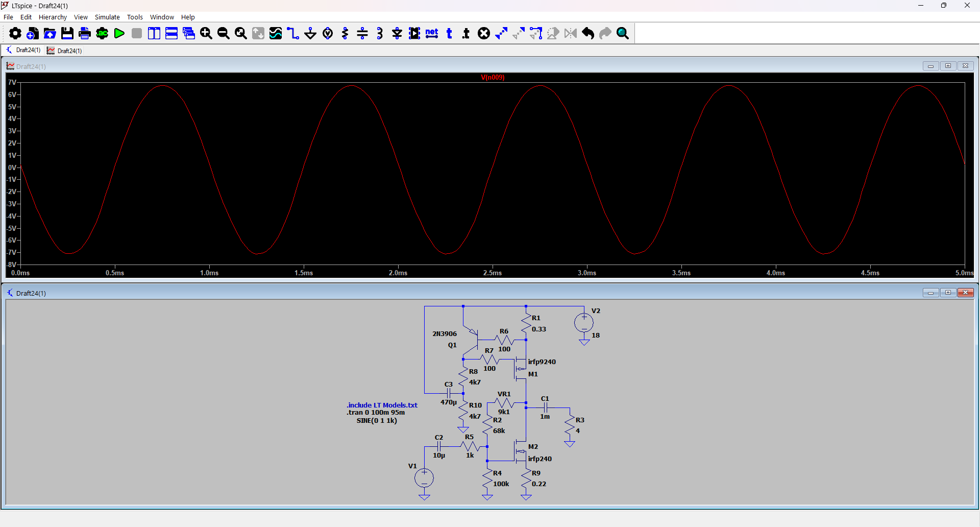Screen dimensions: 980x527
Task: Print the current view
Action: [x=85, y=34]
